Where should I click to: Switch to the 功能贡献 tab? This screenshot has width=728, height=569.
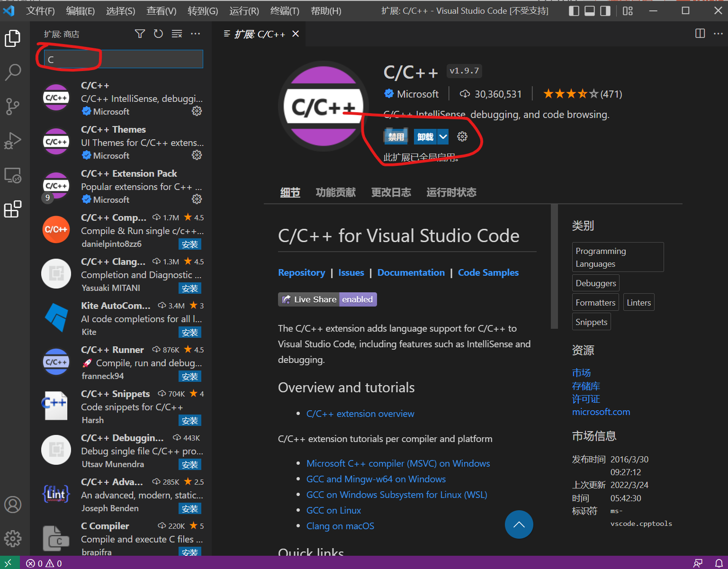(x=336, y=192)
